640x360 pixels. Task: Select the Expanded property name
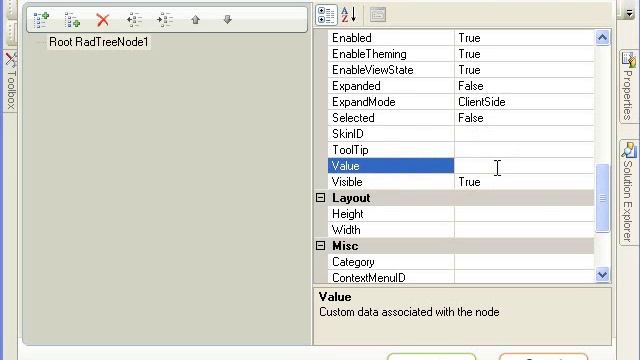(x=356, y=86)
